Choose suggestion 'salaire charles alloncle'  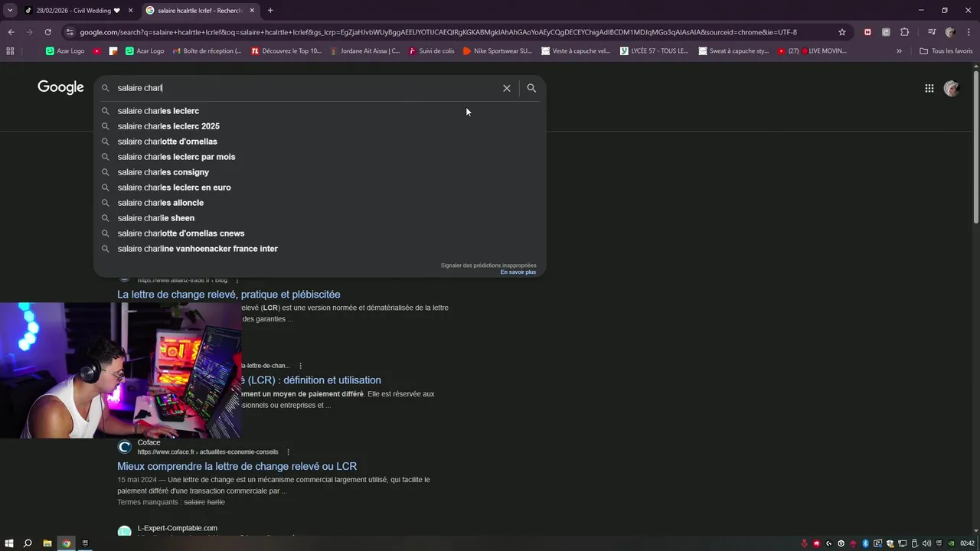click(320, 203)
